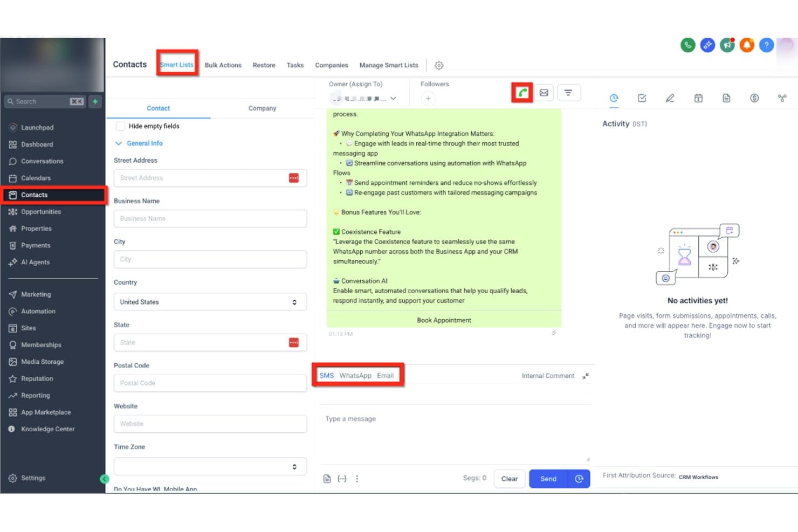Open the contacts settings gear icon
The width and height of the screenshot is (798, 532).
[x=439, y=65]
